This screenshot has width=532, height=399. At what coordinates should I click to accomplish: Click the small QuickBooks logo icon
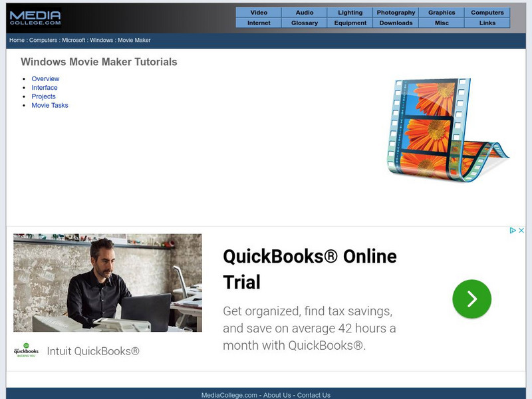(26, 350)
